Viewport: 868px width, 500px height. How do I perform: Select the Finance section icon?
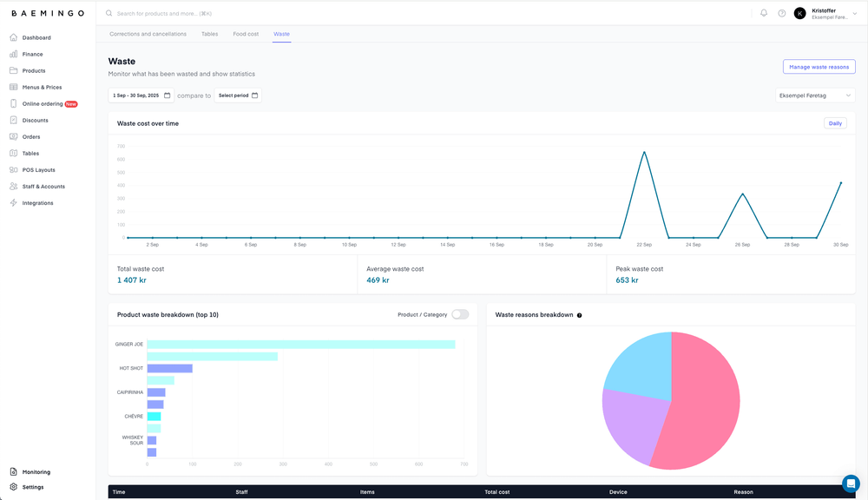[12, 54]
